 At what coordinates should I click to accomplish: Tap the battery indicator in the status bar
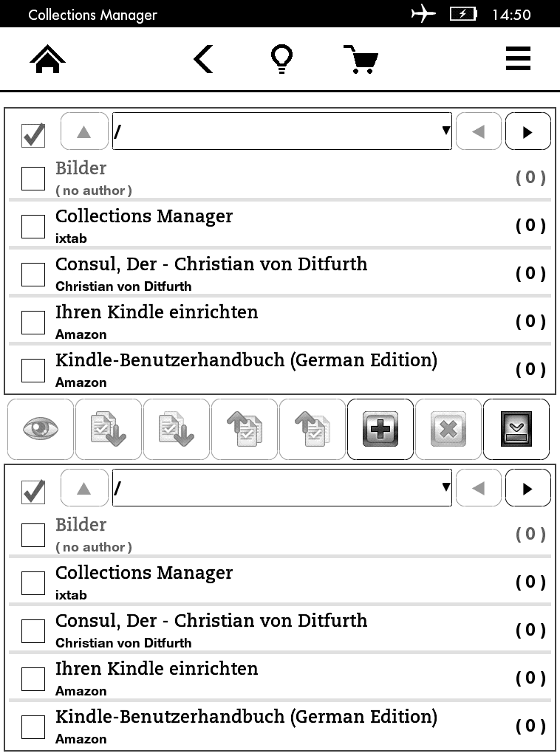[x=463, y=14]
